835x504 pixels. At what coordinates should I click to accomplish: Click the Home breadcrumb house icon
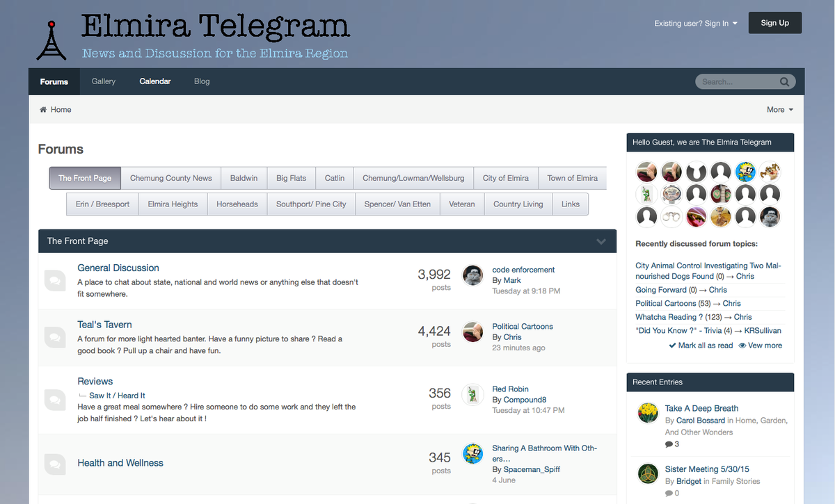(43, 110)
